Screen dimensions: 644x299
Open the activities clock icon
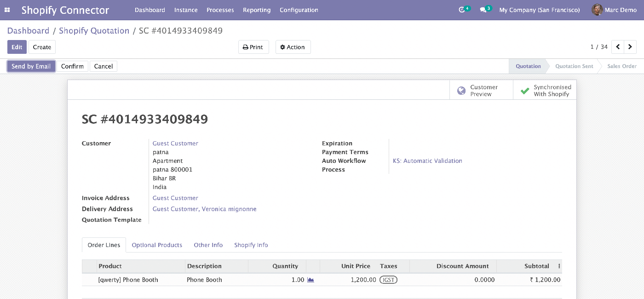(462, 10)
